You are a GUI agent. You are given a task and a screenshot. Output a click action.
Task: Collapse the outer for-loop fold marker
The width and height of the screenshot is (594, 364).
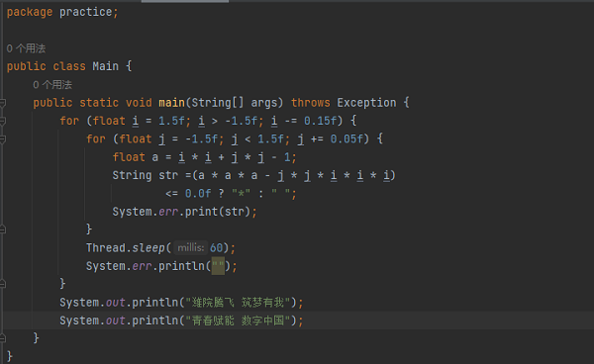(2, 121)
